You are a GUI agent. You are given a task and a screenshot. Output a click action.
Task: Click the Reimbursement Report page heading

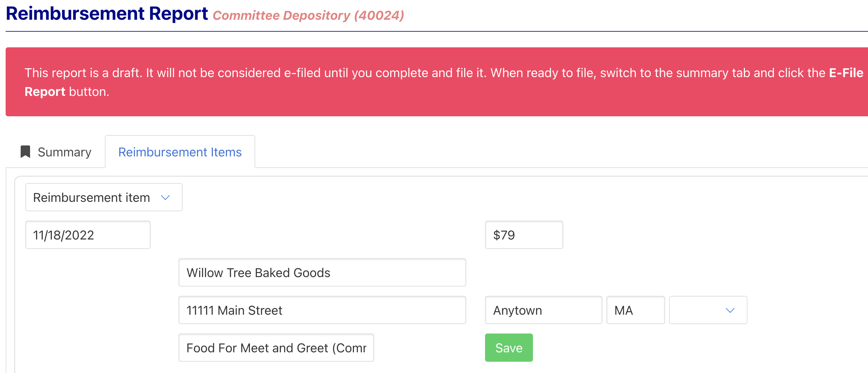(x=107, y=13)
